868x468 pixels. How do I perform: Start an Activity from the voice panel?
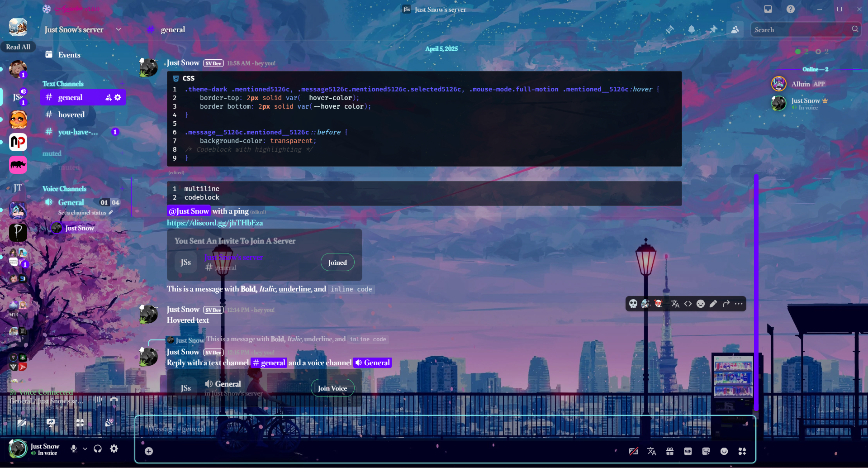click(80, 423)
